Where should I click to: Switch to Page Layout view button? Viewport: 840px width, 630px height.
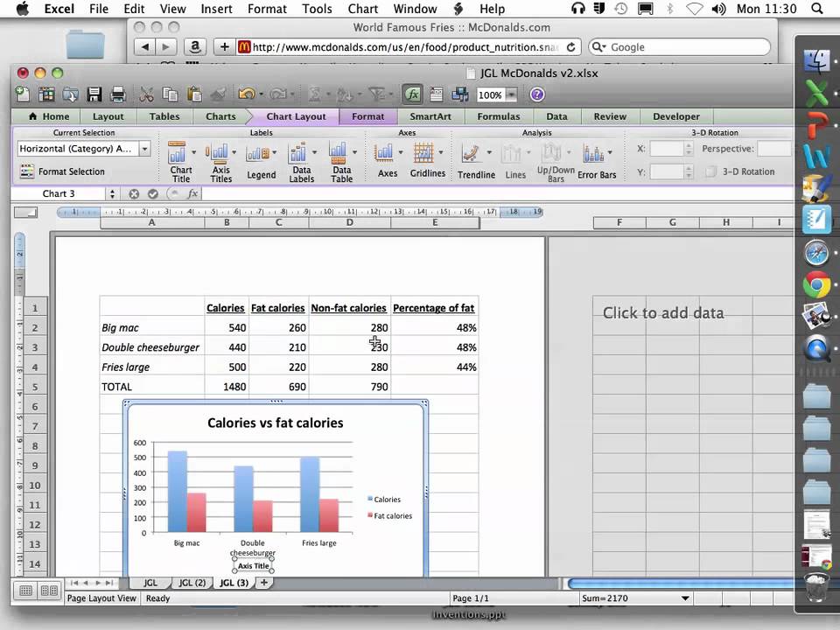click(49, 591)
